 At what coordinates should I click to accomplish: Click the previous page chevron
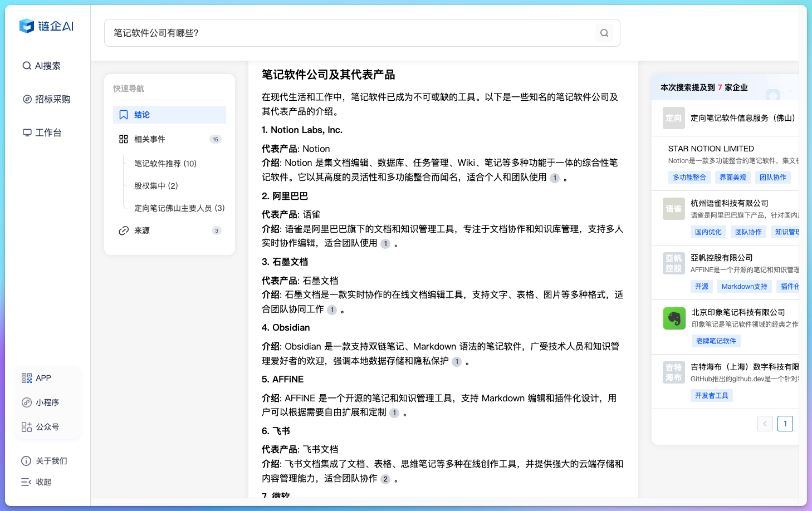[765, 424]
